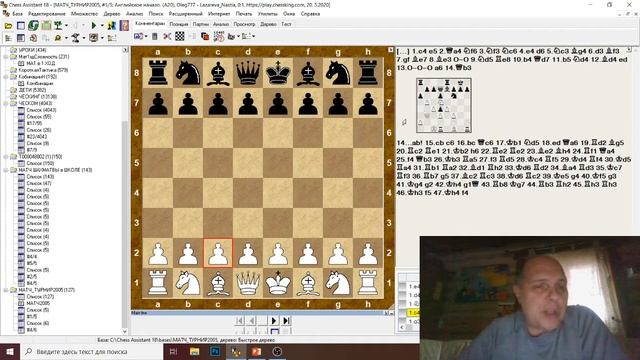Screen dimensions: 640x360
Task: Select Список (127) under МАТЧ_ТУРНИР2005
Action: click(40, 297)
